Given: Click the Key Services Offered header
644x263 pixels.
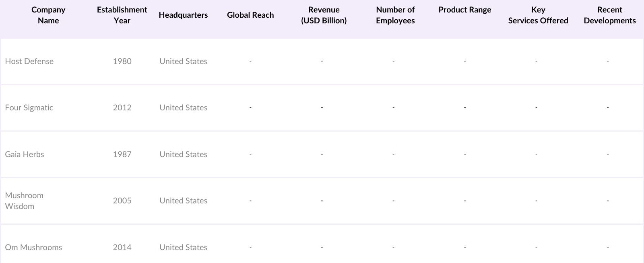Looking at the screenshot, I should (538, 15).
